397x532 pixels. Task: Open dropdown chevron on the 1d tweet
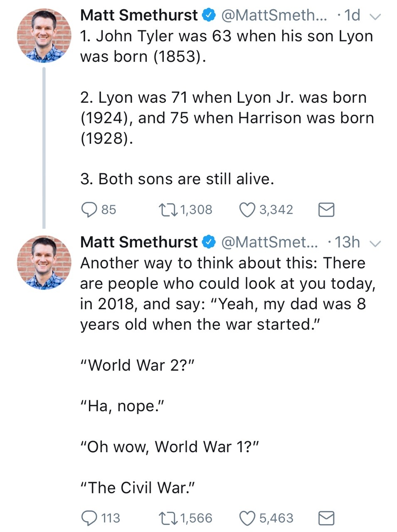(x=375, y=17)
